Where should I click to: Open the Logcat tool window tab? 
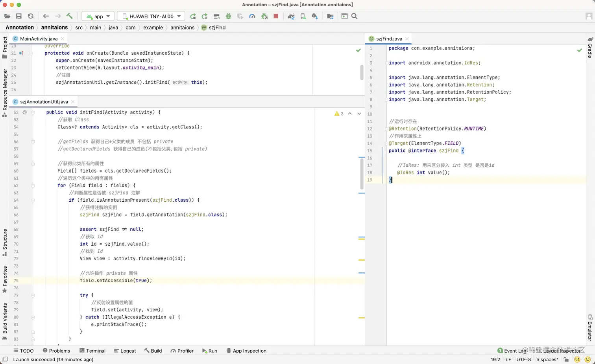[x=125, y=351]
